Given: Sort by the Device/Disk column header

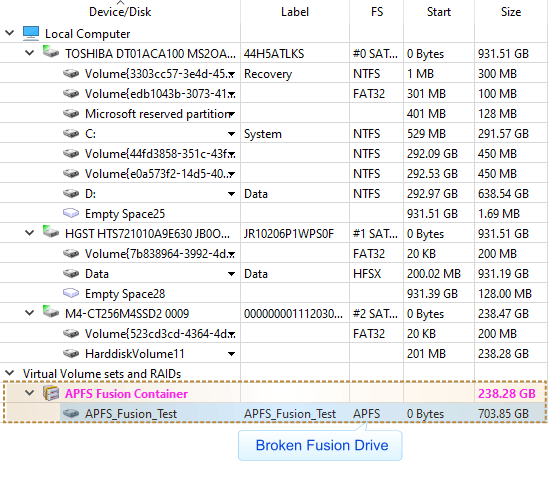Looking at the screenshot, I should [120, 12].
